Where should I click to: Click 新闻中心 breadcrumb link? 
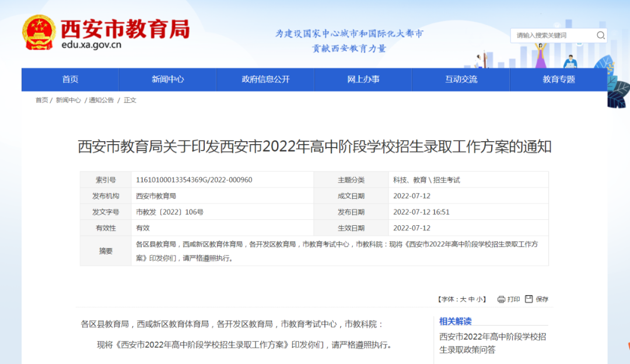68,100
